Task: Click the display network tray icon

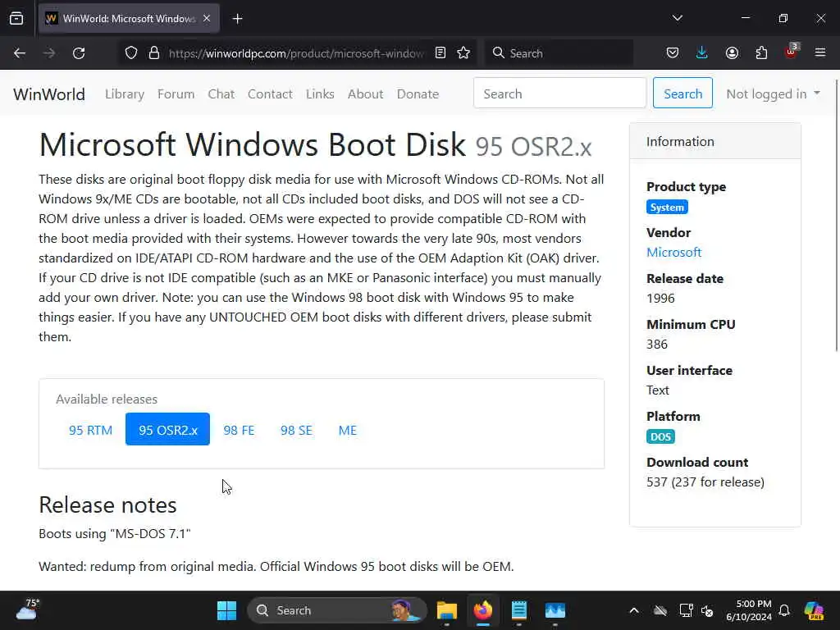Action: pos(686,610)
